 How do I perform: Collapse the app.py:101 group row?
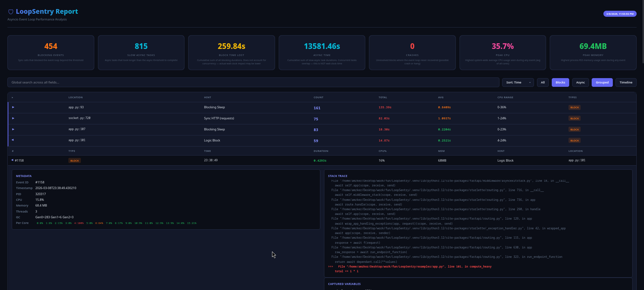click(x=13, y=140)
